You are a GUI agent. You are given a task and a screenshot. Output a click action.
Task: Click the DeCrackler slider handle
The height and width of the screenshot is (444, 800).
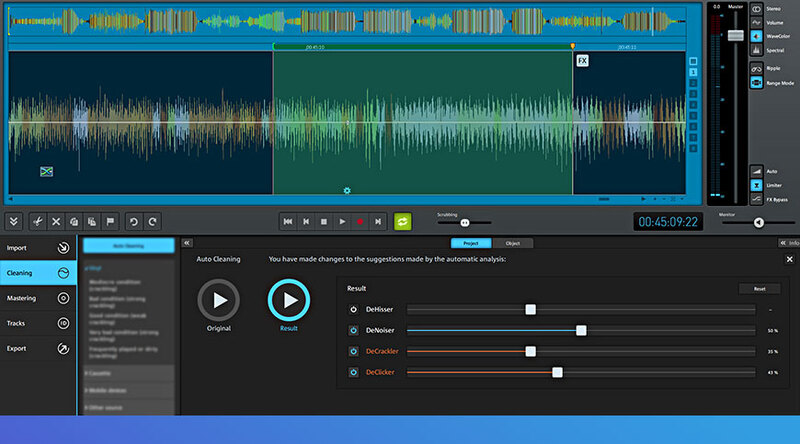click(530, 351)
